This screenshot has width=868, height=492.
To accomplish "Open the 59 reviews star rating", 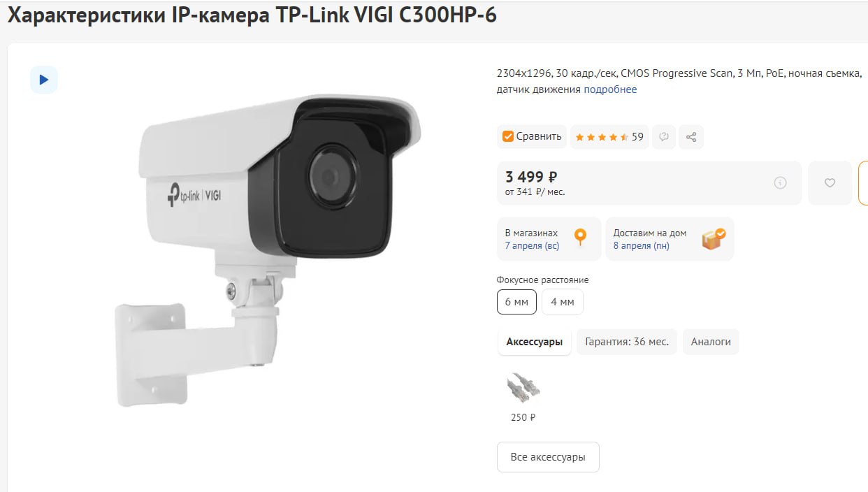I will (609, 137).
